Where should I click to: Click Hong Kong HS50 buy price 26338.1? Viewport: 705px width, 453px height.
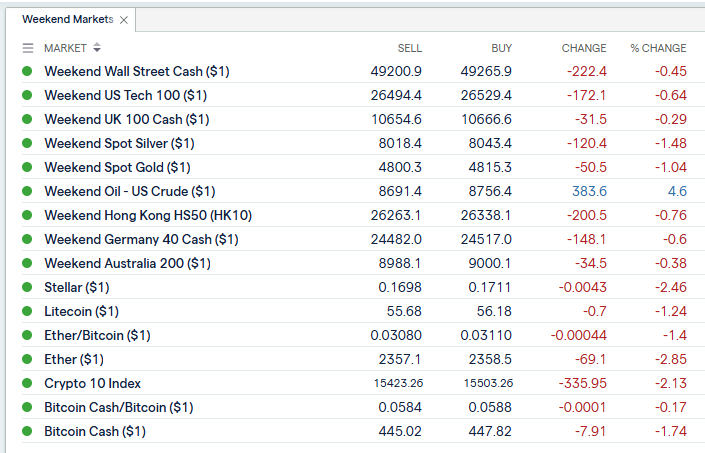pyautogui.click(x=486, y=215)
